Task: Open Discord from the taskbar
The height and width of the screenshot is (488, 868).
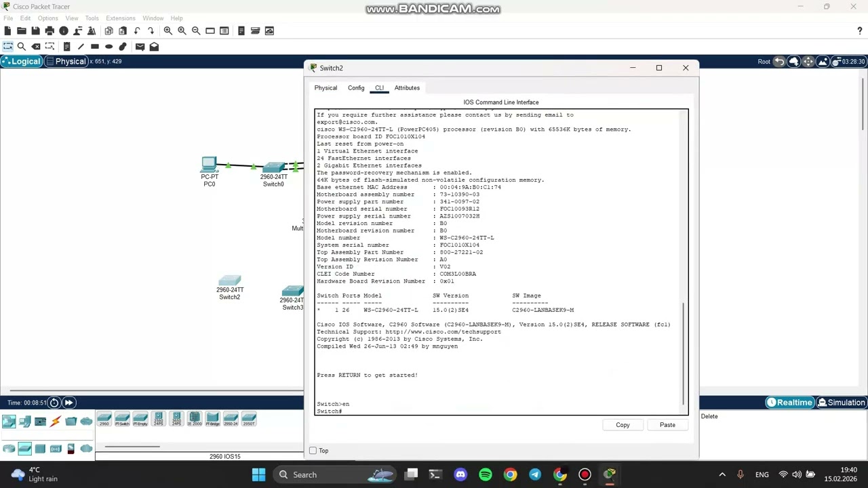Action: click(460, 474)
